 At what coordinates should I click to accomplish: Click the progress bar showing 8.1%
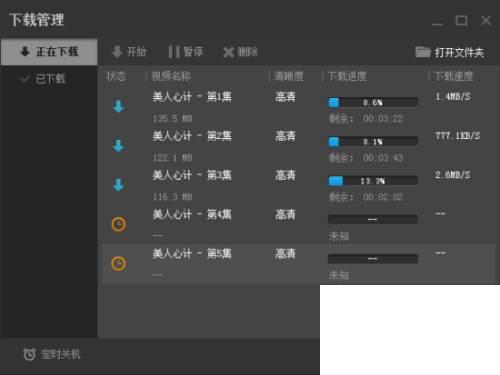[x=373, y=142]
